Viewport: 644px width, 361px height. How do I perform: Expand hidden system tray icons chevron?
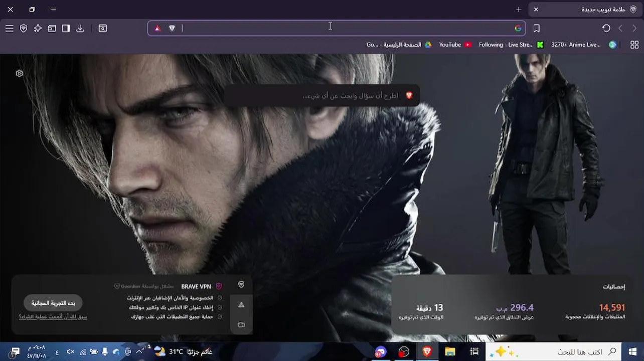coord(139,351)
